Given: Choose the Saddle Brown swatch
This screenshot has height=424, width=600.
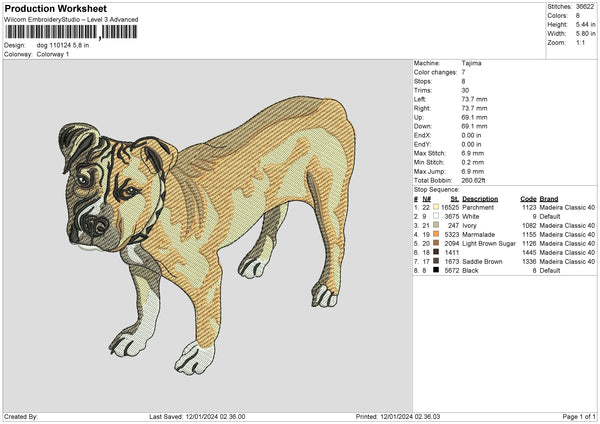Looking at the screenshot, I should coord(435,261).
